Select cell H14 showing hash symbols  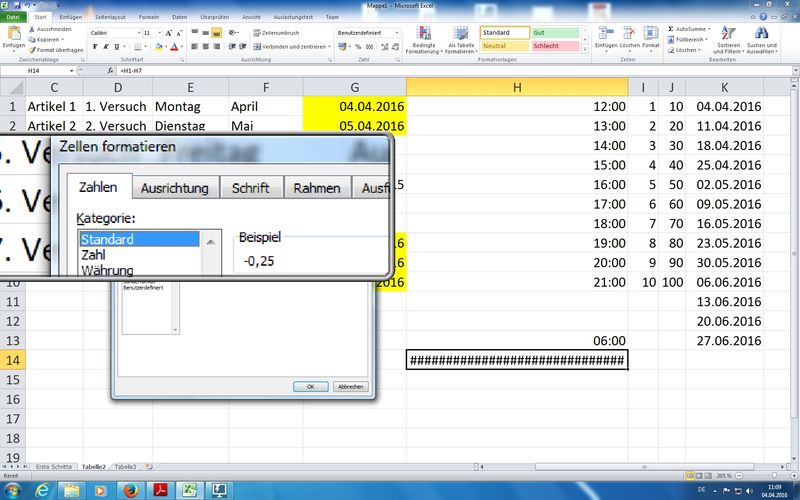tap(517, 360)
